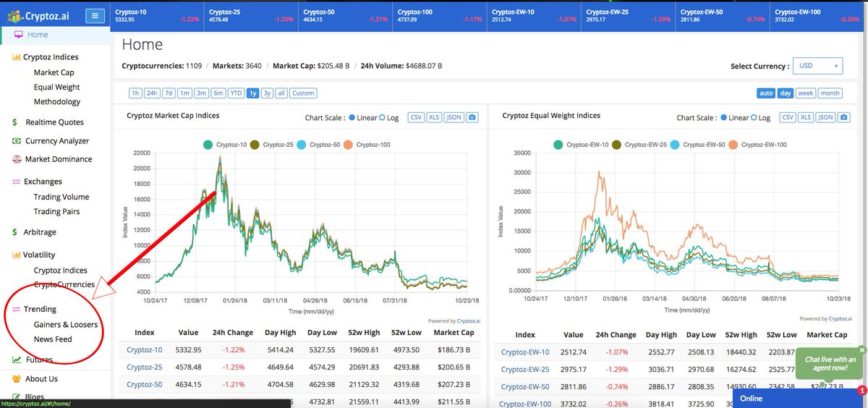The width and height of the screenshot is (868, 408).
Task: Select the YTD time range
Action: tap(236, 93)
